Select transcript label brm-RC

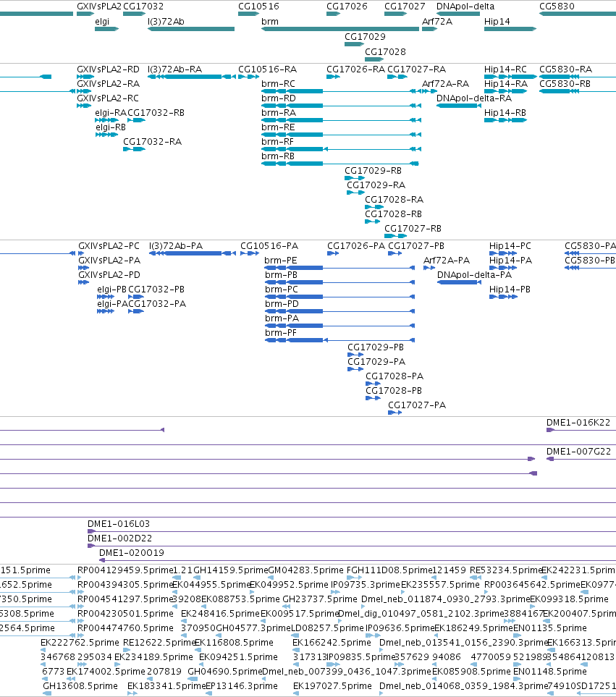(x=278, y=83)
